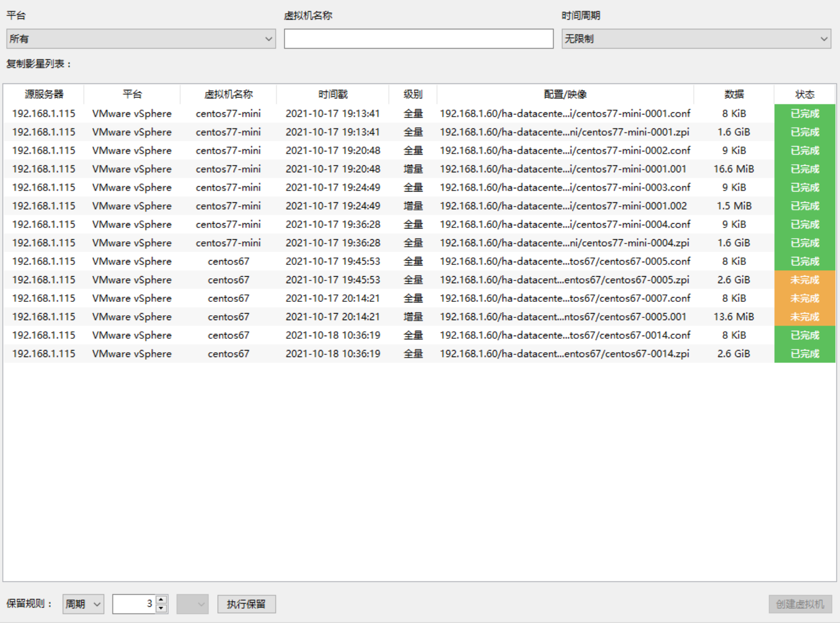Select the 16.6 MiB incremental row

click(564, 169)
